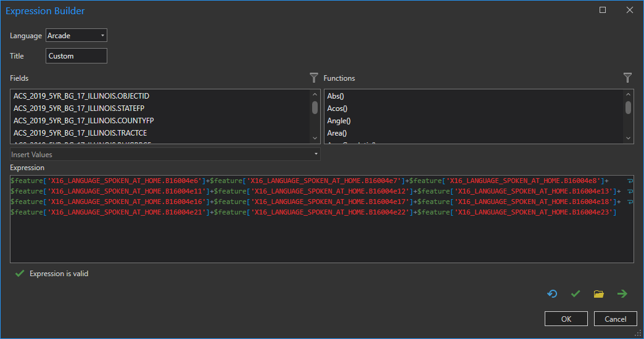Select the ACS_2019_5YR_BG_17_ILLINOIS.COUNTYFP field
This screenshot has height=339, width=644.
tap(80, 121)
